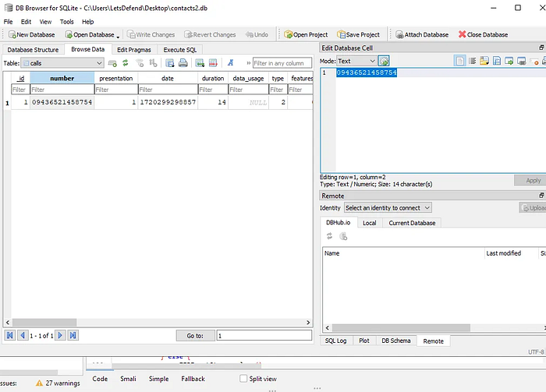The height and width of the screenshot is (392, 546).
Task: Jump to the last record
Action: tap(73, 335)
